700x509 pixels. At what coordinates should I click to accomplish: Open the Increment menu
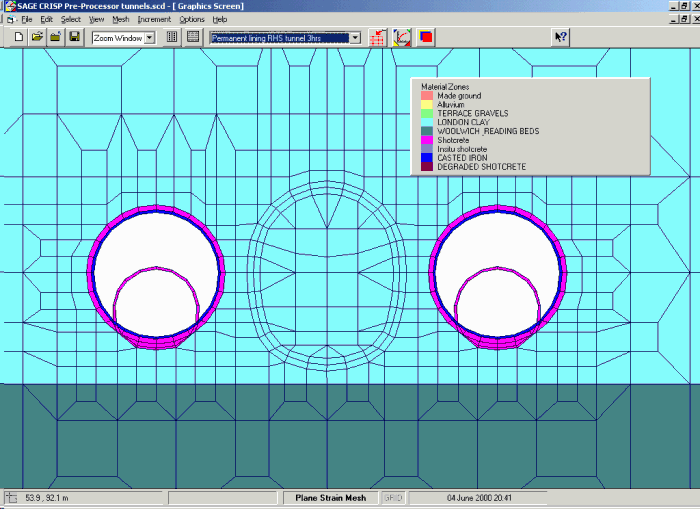coord(154,20)
